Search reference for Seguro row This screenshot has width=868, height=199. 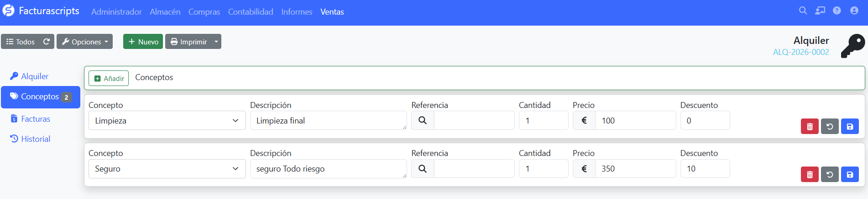coord(423,169)
